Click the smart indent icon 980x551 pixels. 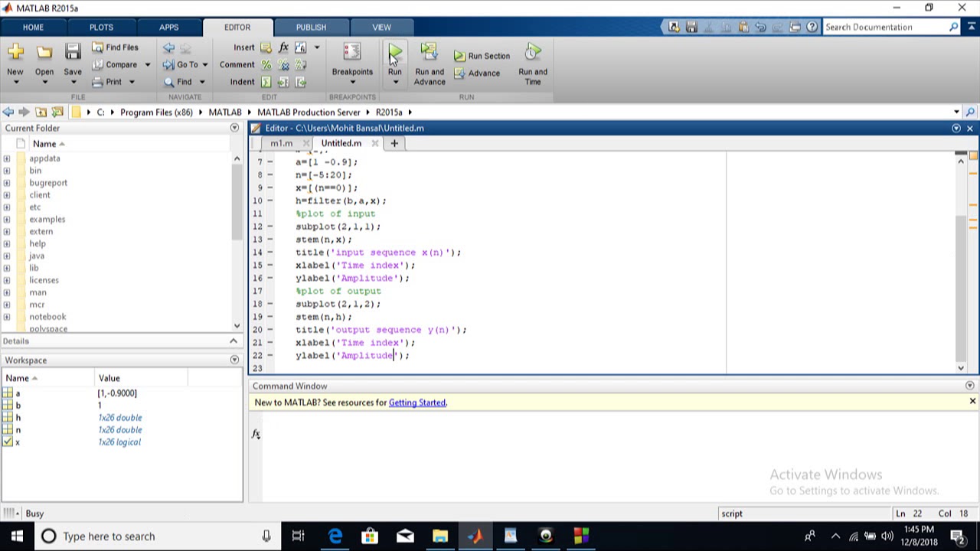266,82
